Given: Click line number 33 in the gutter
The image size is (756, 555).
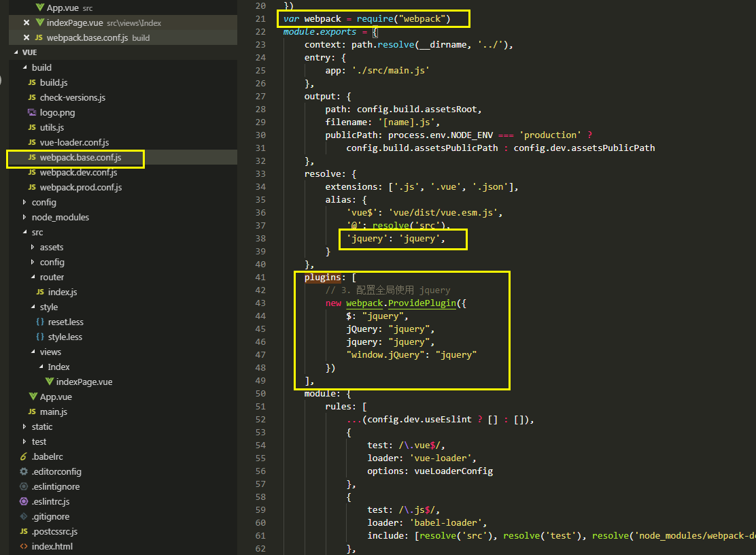Looking at the screenshot, I should point(260,173).
